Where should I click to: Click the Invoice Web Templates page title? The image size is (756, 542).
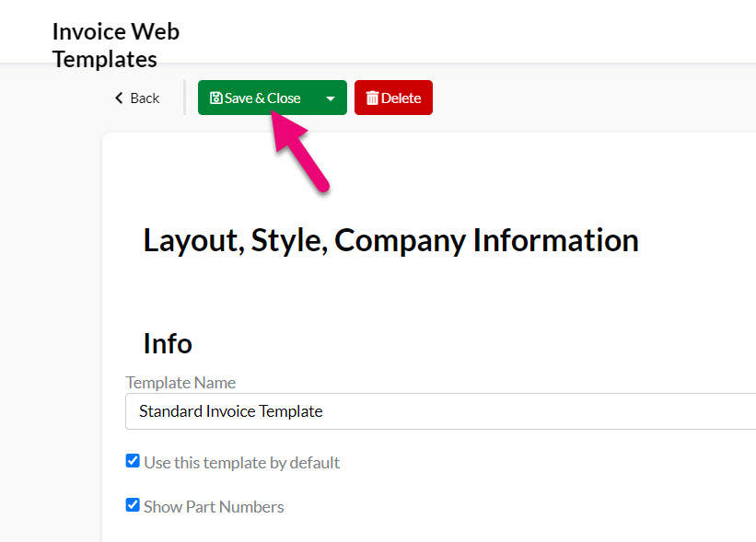pos(116,45)
